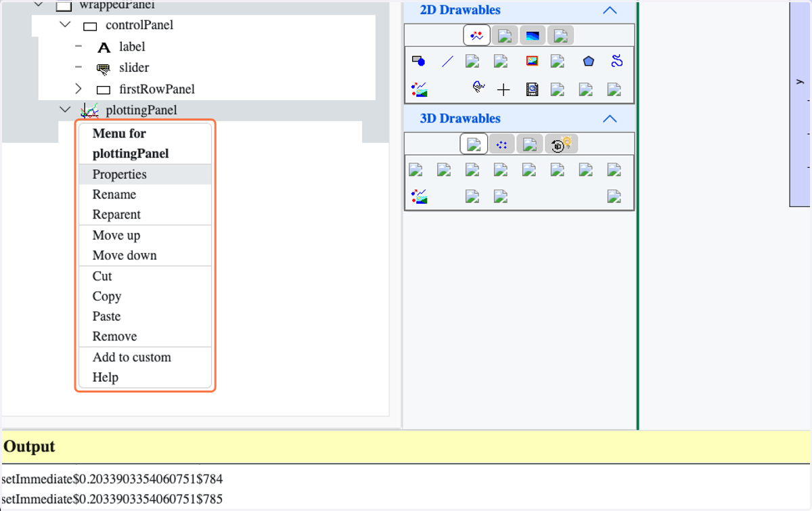Collapse the plottingPanel tree node arrow
The height and width of the screenshot is (511, 812).
coord(65,110)
